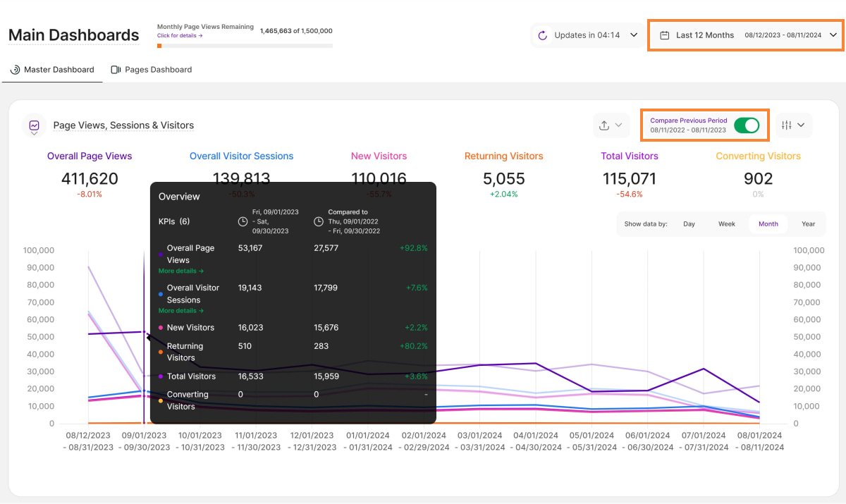Click the Master Dashboard spiral icon
Image resolution: width=846 pixels, height=504 pixels.
click(x=16, y=69)
